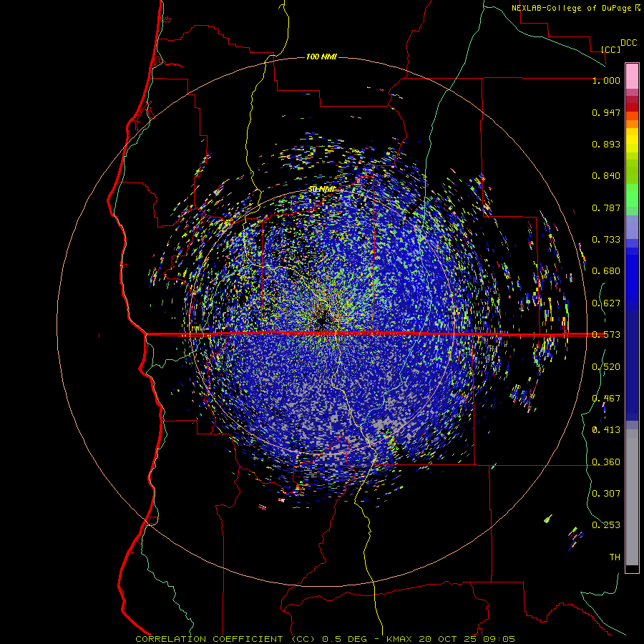Pick the red color band on scale
Viewport: 644px width, 644px height.
pos(632,107)
